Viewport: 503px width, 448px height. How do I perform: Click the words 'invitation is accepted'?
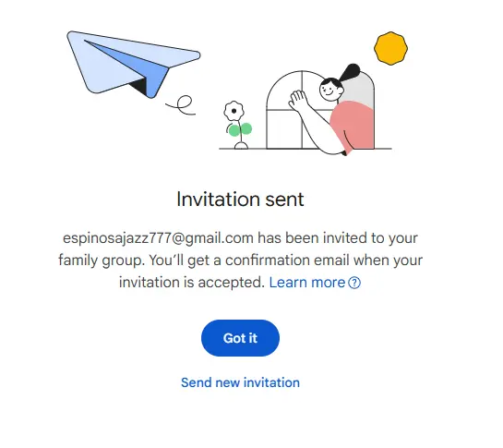(x=192, y=283)
